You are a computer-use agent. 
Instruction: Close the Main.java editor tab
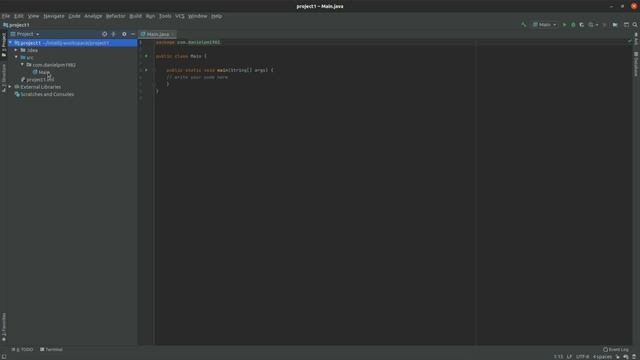[173, 34]
